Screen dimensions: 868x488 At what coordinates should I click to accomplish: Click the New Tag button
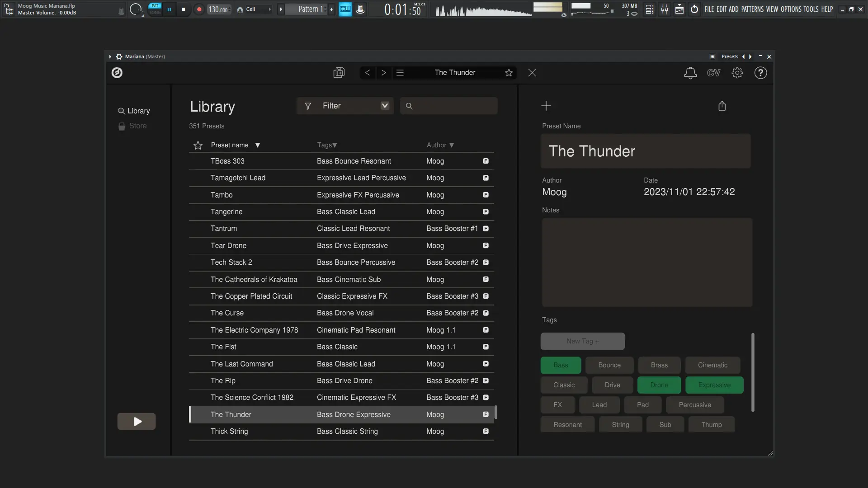click(582, 341)
